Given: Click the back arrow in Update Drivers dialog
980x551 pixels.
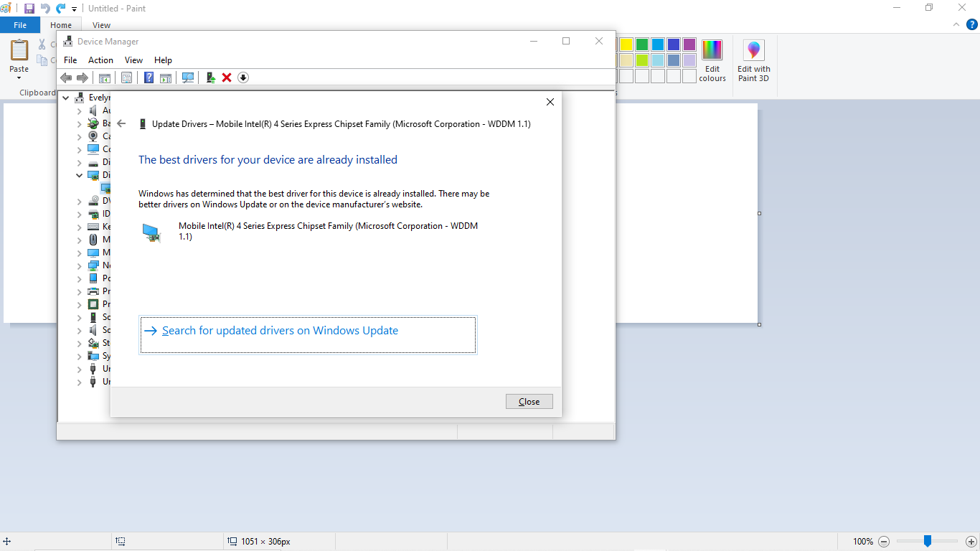Looking at the screenshot, I should (x=121, y=123).
